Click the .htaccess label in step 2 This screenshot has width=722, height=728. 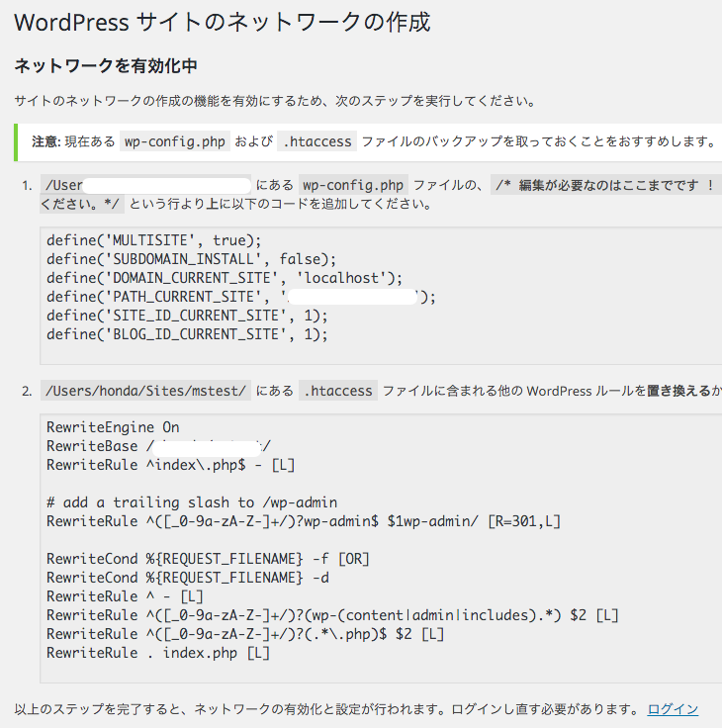point(338,391)
